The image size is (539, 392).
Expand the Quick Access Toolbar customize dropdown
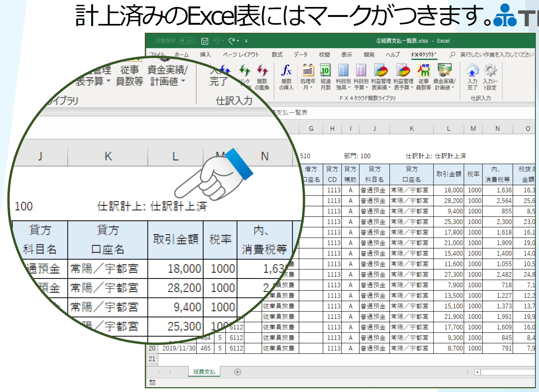246,41
